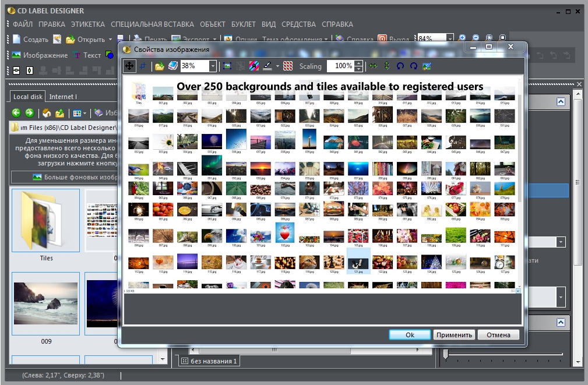
Task: Click the Применить button
Action: (x=454, y=335)
